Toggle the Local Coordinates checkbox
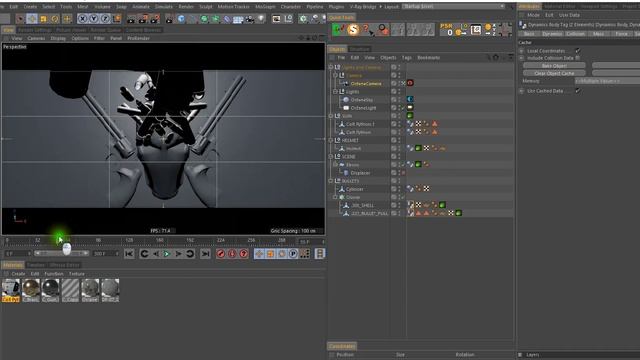Screen dimensions: 640x360 (578, 51)
